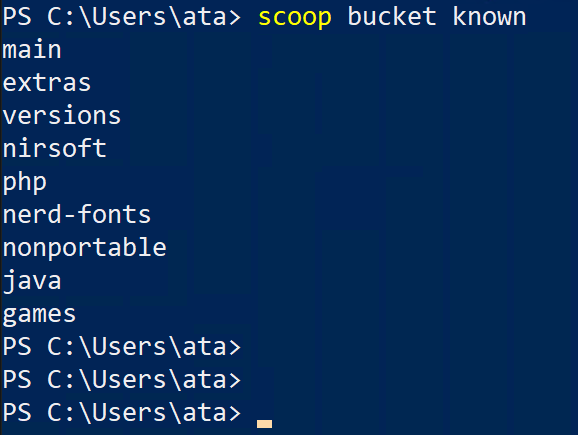Click the > symbol before scoop
578x435 pixels.
click(x=234, y=18)
